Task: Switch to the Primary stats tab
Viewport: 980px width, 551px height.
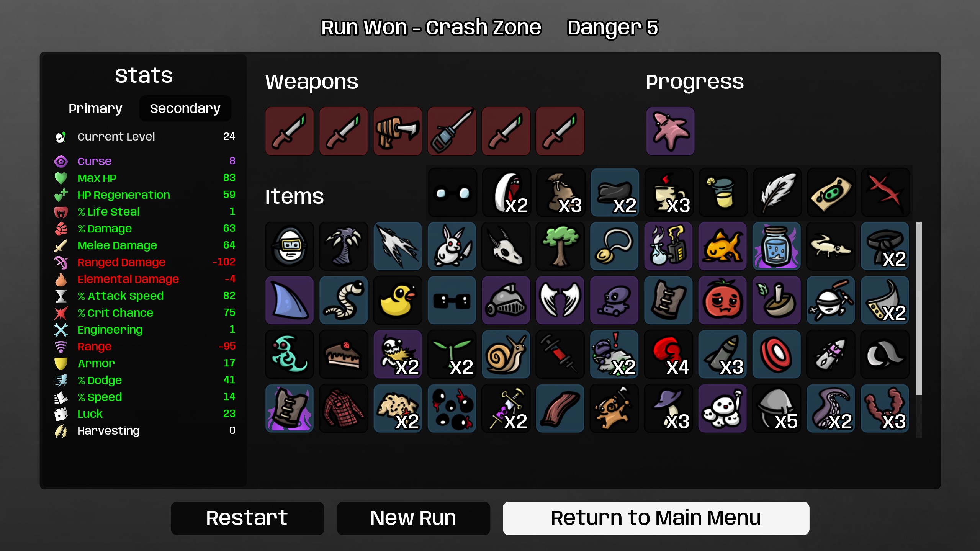Action: click(95, 108)
